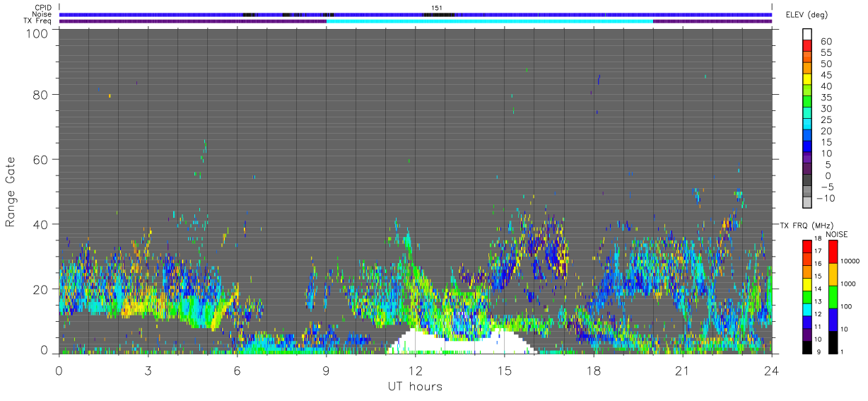This screenshot has height=401, width=868.
Task: Select the black swatch in TX FRQ scale
Action: pos(807,347)
